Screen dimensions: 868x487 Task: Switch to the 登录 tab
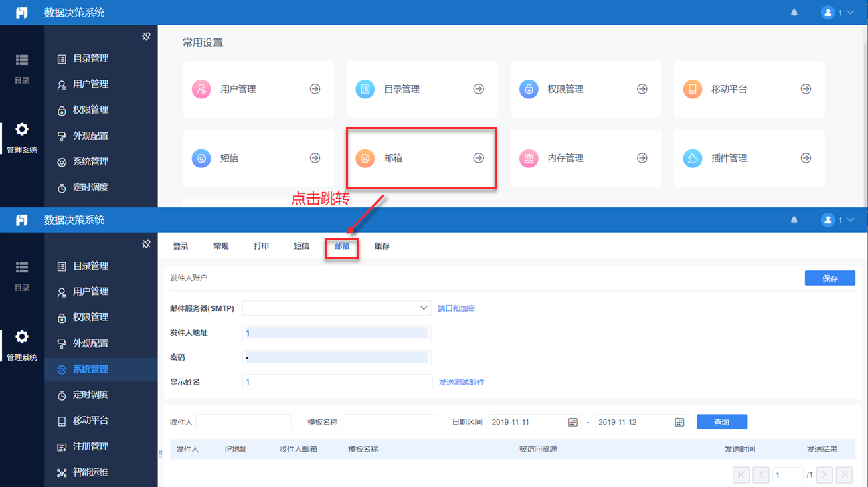point(181,246)
